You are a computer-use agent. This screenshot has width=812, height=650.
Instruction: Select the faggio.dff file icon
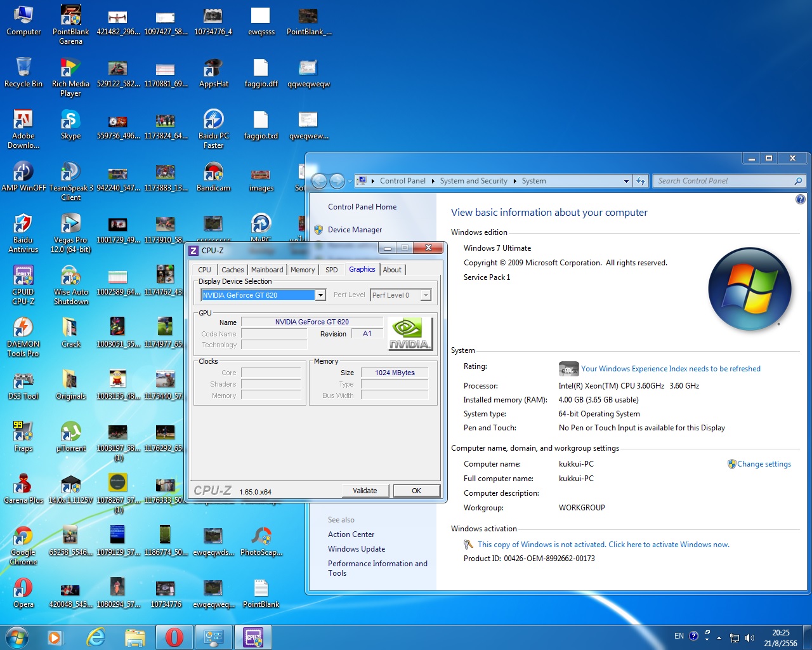tap(261, 73)
